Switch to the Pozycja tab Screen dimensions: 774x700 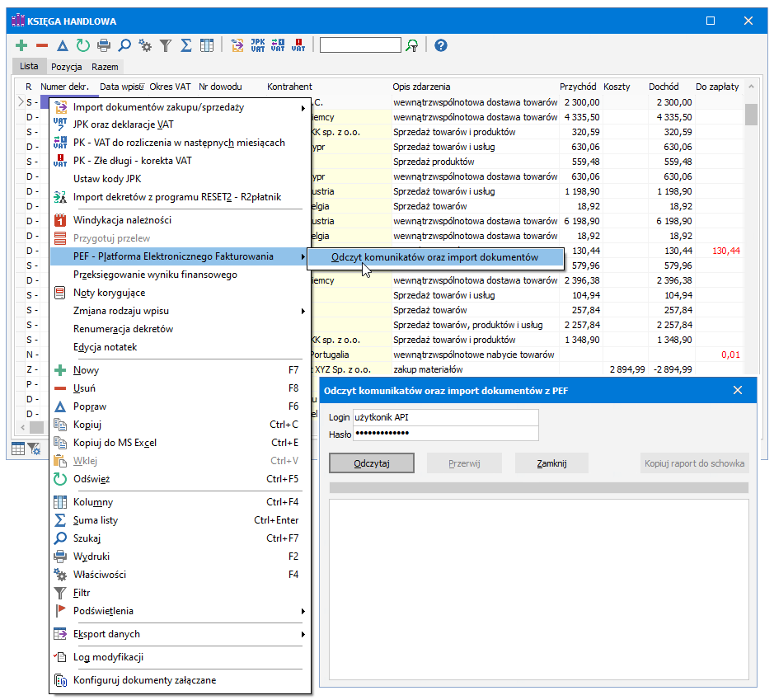coord(67,67)
